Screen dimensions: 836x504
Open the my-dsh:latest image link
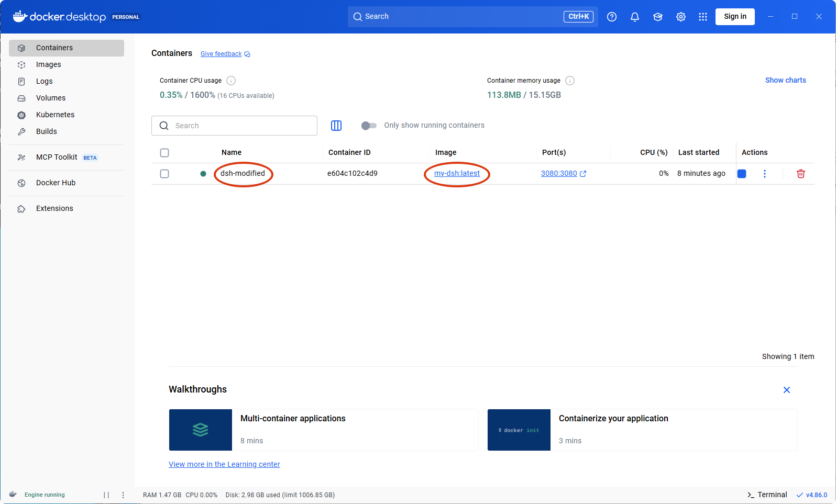click(x=457, y=173)
